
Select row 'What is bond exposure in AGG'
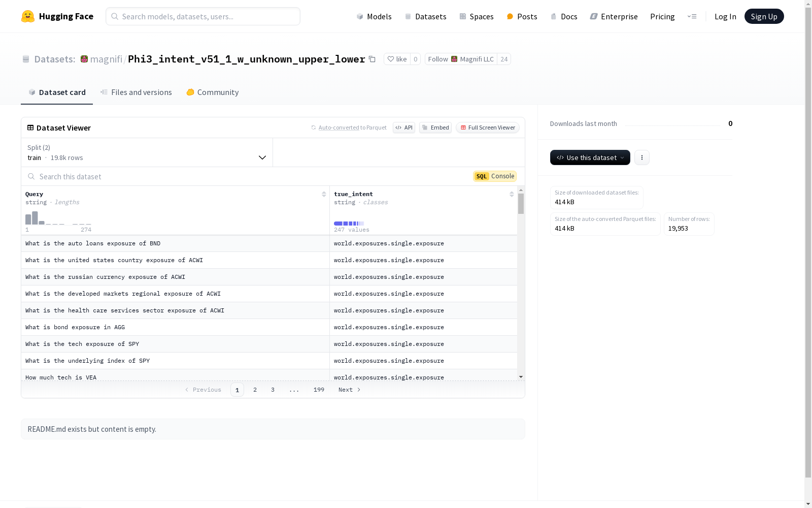269,327
